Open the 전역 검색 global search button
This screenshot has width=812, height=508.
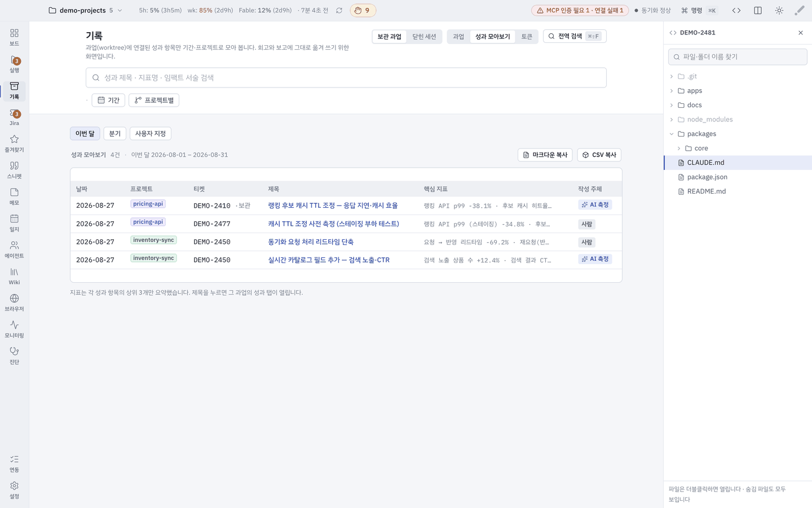tap(575, 36)
